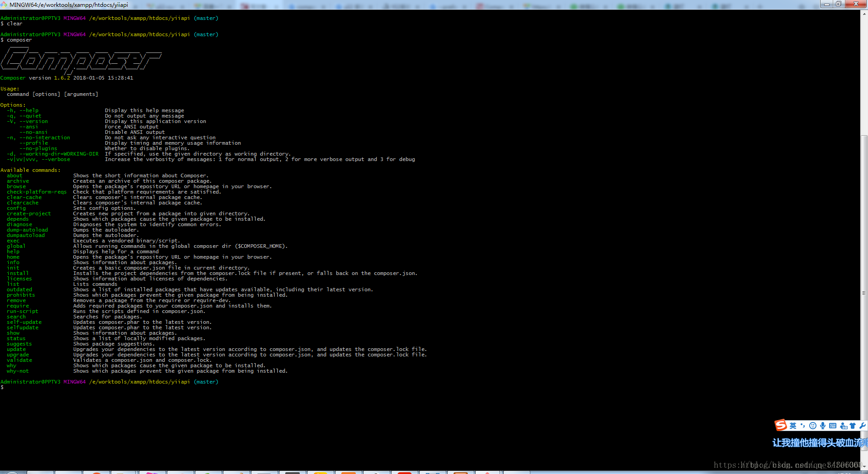
Task: Click the 'clear-cache' command entry
Action: [x=24, y=197]
